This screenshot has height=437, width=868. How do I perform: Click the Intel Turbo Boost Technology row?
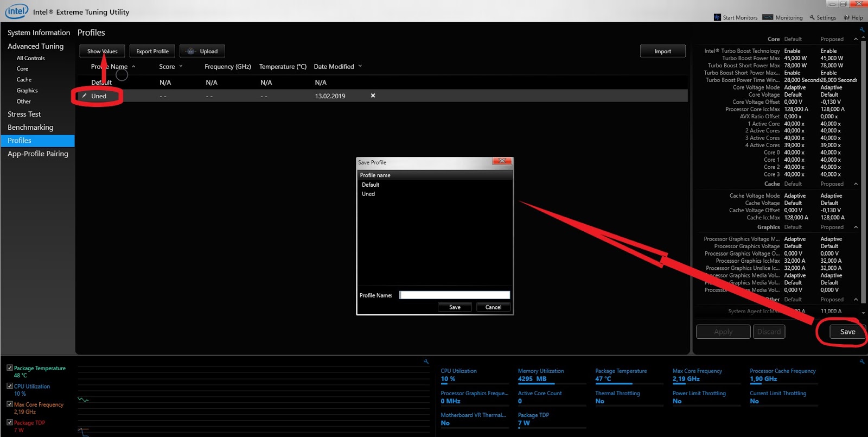click(x=780, y=51)
